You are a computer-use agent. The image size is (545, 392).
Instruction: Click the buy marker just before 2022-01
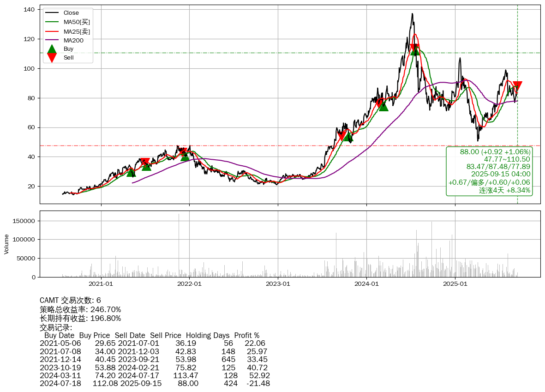185,157
